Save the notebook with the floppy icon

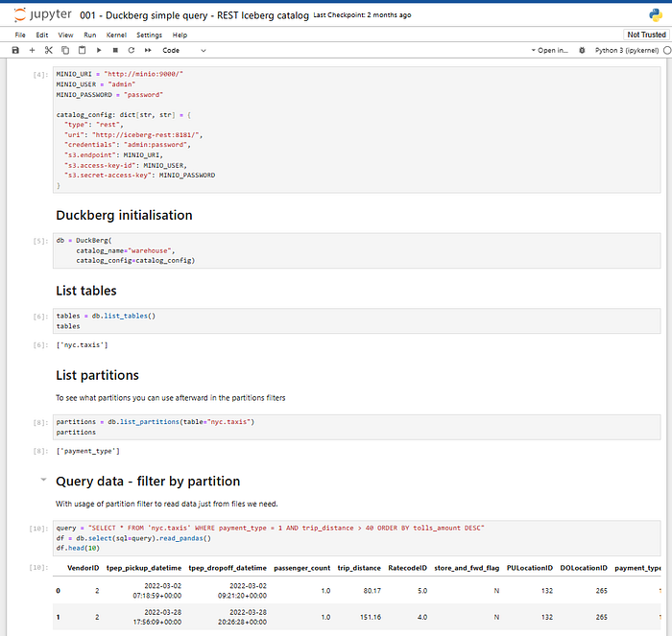[15, 50]
